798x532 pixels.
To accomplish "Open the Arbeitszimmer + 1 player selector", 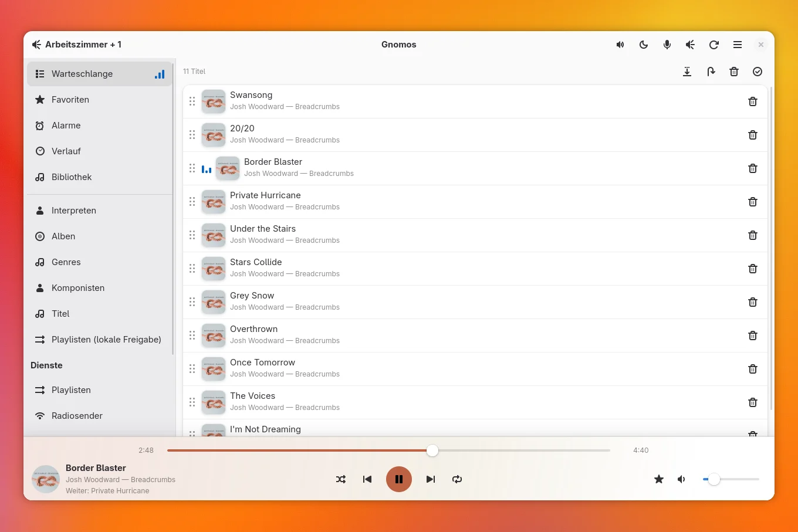I will point(77,45).
